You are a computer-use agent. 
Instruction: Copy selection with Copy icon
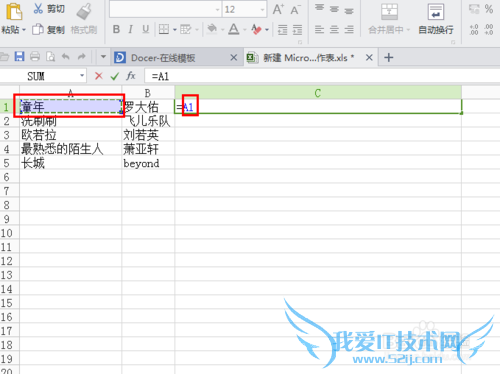tap(38, 30)
